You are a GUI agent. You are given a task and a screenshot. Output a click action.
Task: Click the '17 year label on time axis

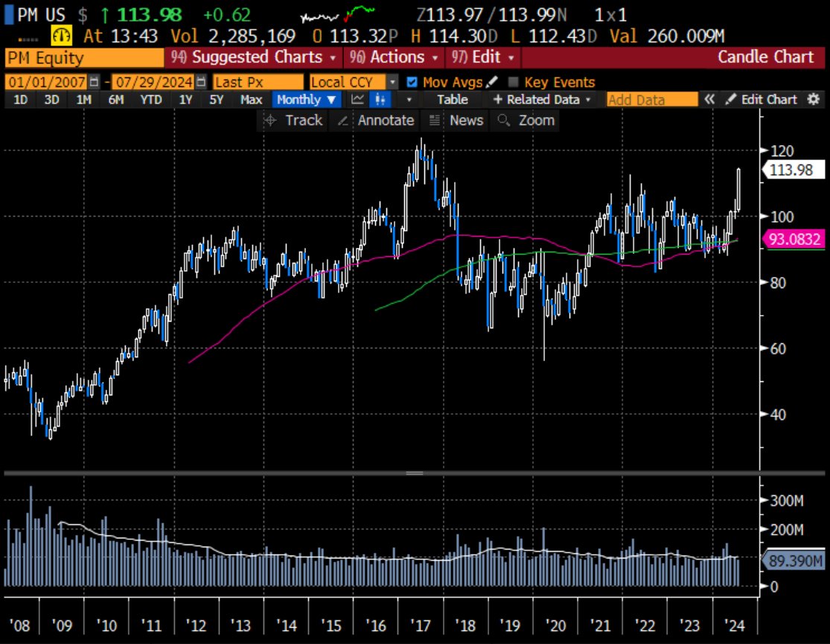coord(421,626)
